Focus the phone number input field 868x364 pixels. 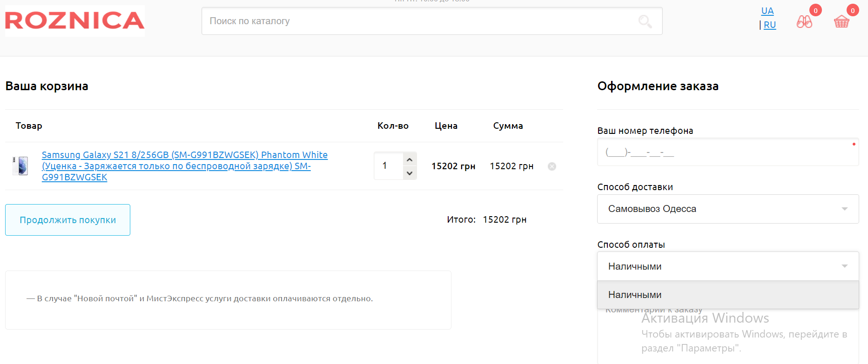pos(728,152)
